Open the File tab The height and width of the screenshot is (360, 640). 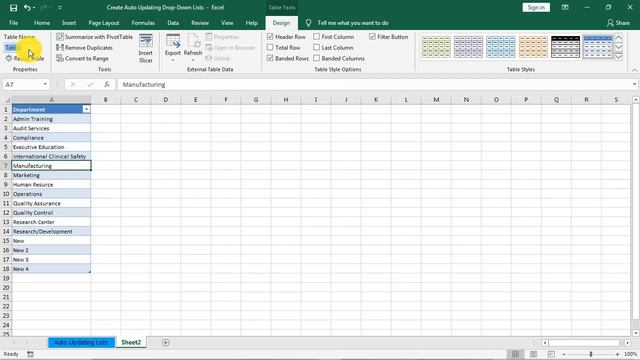click(x=13, y=23)
